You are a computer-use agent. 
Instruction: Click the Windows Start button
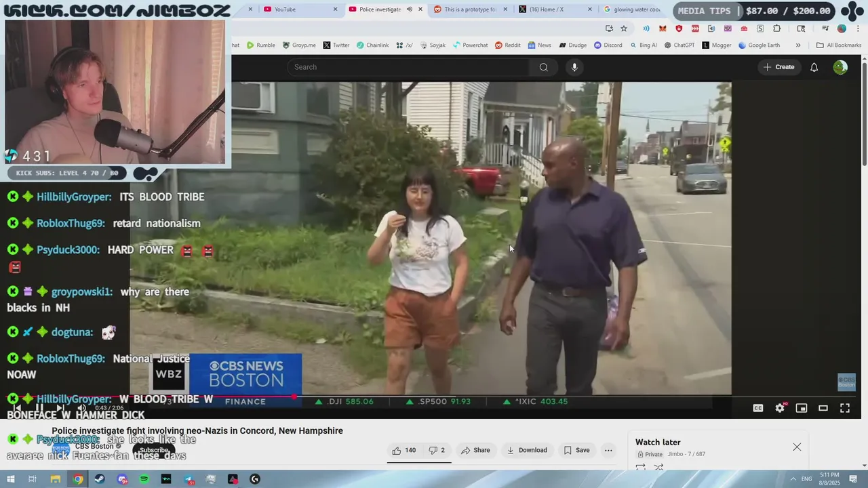10,479
